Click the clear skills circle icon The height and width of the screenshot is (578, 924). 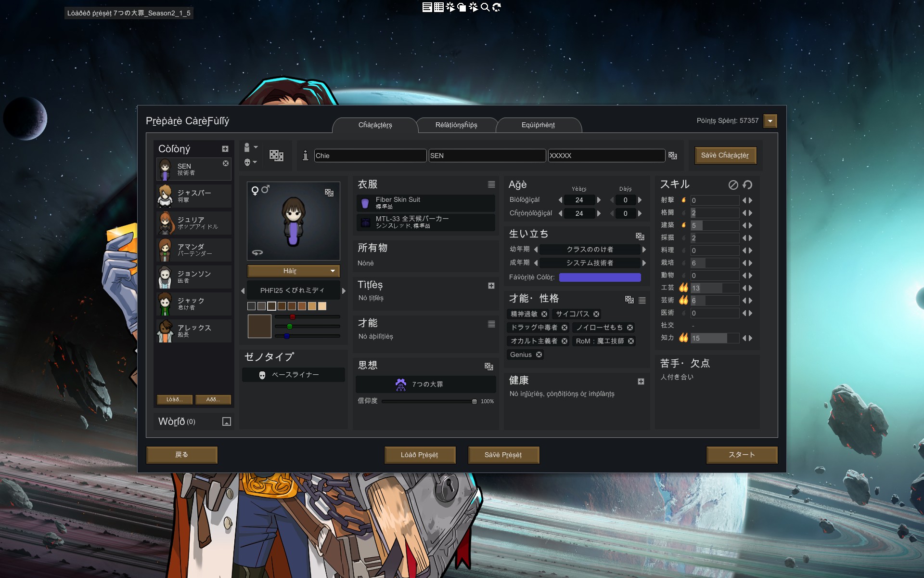733,185
